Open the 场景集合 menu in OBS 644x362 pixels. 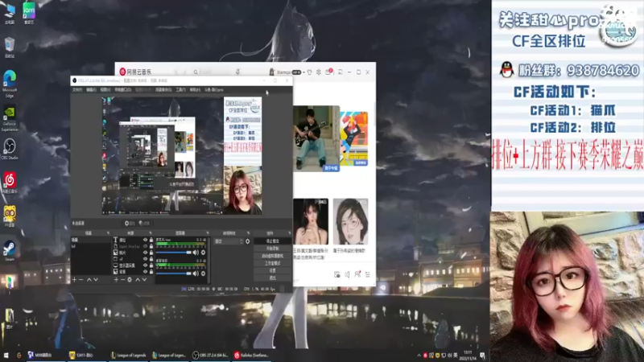163,89
